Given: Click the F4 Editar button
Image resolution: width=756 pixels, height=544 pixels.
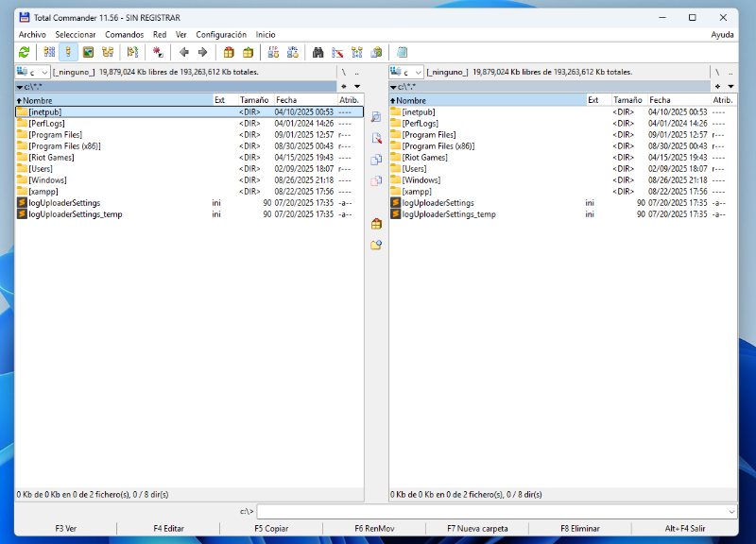Looking at the screenshot, I should (169, 529).
